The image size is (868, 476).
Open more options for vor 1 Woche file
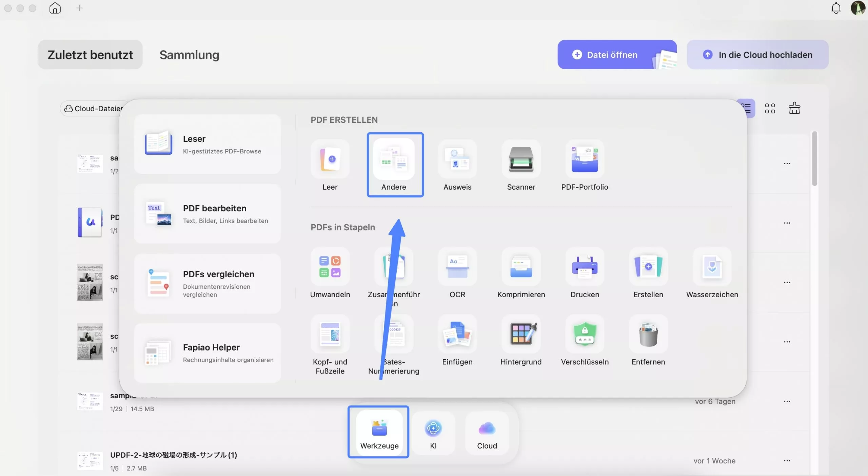click(x=787, y=461)
